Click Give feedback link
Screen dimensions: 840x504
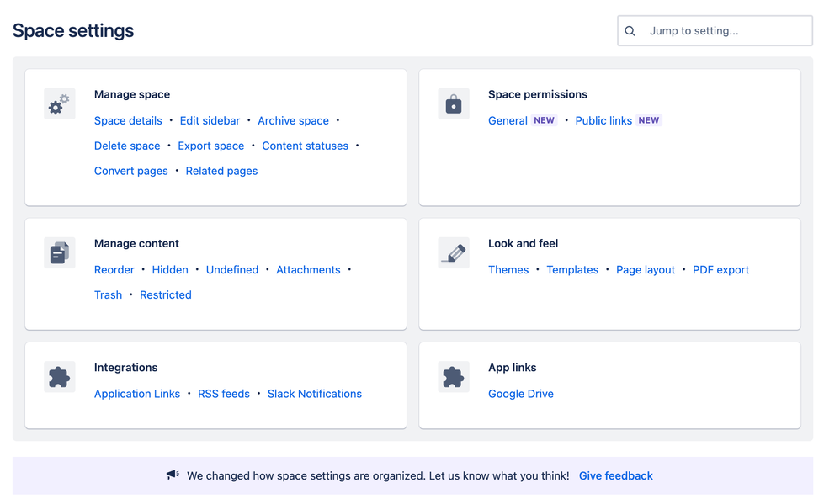[615, 475]
